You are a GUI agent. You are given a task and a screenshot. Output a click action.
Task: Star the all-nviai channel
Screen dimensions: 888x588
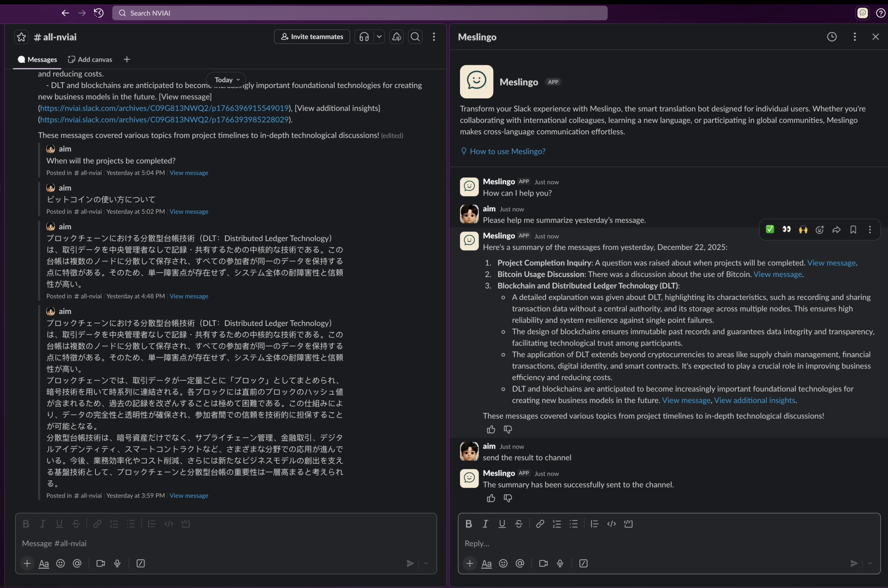coord(21,37)
